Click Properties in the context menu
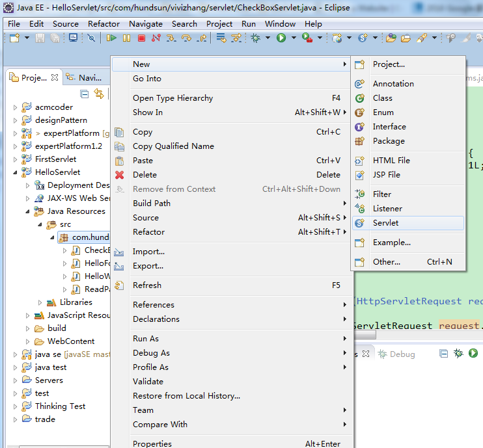This screenshot has height=448, width=483. point(232,443)
